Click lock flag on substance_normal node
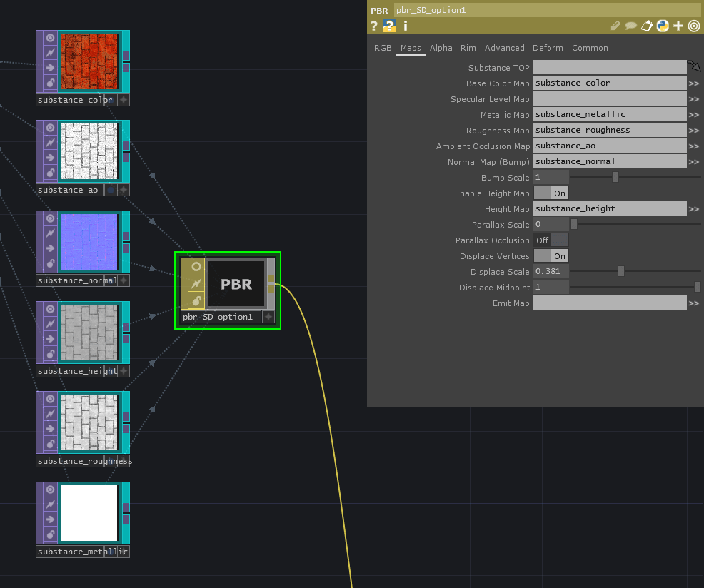Image resolution: width=704 pixels, height=588 pixels. pyautogui.click(x=50, y=263)
